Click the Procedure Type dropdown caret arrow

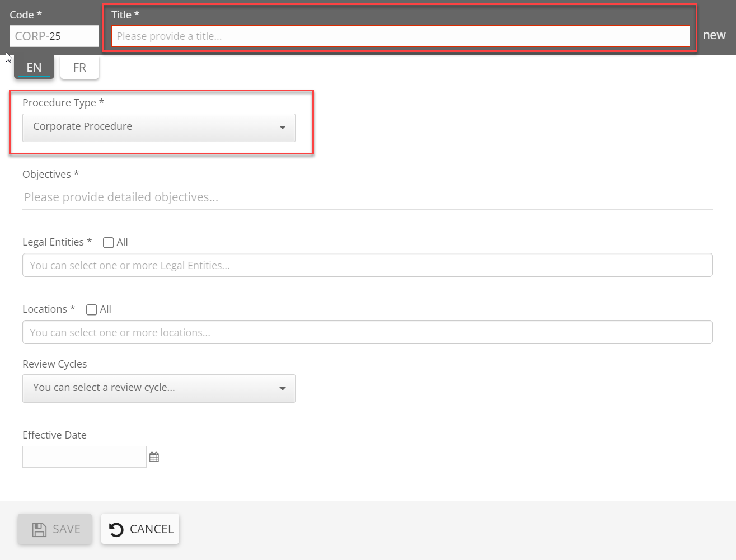[x=282, y=128]
